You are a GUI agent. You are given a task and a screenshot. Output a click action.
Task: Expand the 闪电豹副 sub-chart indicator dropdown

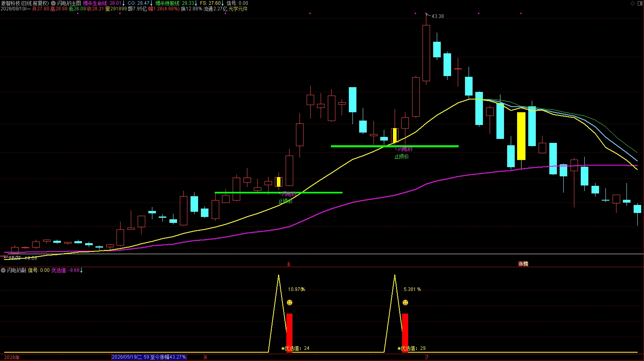tap(3, 270)
